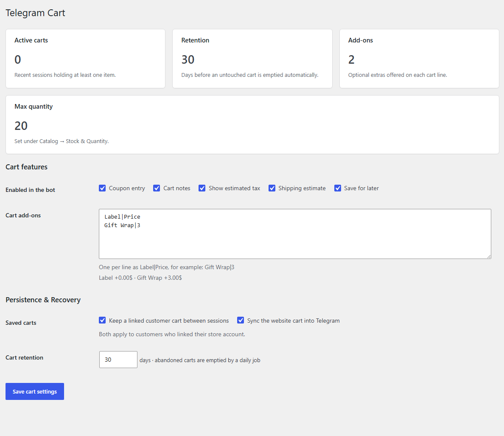504x436 pixels.
Task: Select the Retention summary card
Action: click(x=252, y=59)
